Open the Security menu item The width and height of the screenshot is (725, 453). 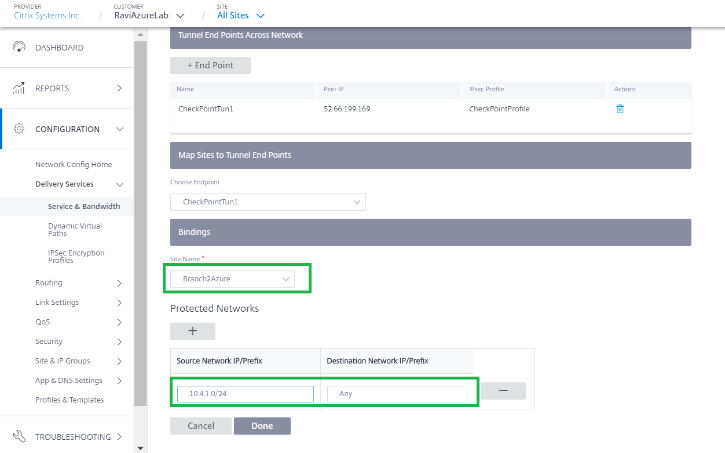point(49,341)
